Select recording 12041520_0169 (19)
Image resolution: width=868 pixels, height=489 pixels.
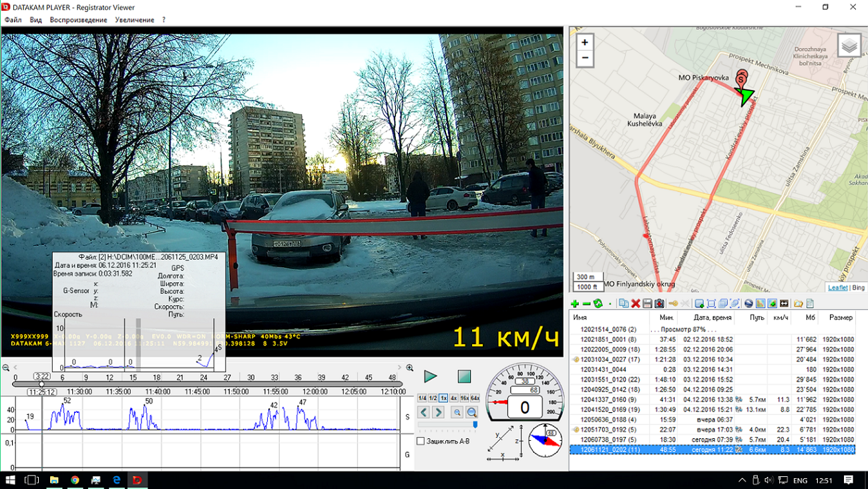click(712, 410)
